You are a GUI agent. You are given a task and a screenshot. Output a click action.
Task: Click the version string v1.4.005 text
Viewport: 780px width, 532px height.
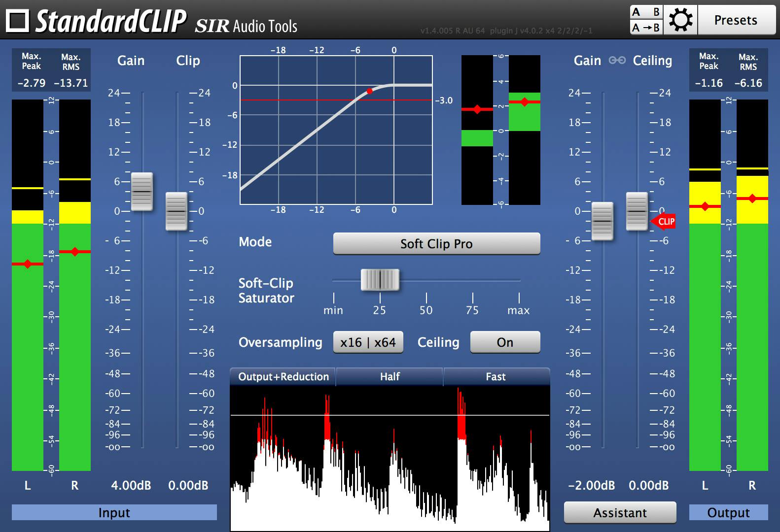(x=506, y=31)
